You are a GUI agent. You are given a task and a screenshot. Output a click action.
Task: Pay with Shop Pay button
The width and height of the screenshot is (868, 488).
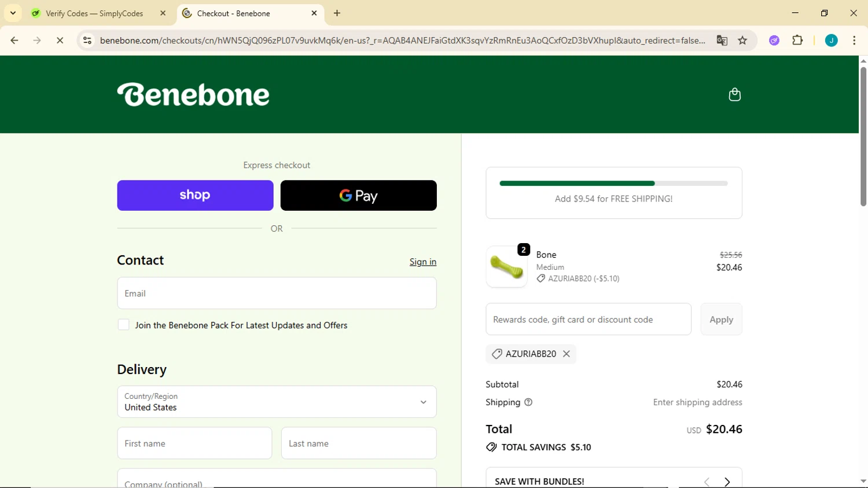(x=195, y=195)
